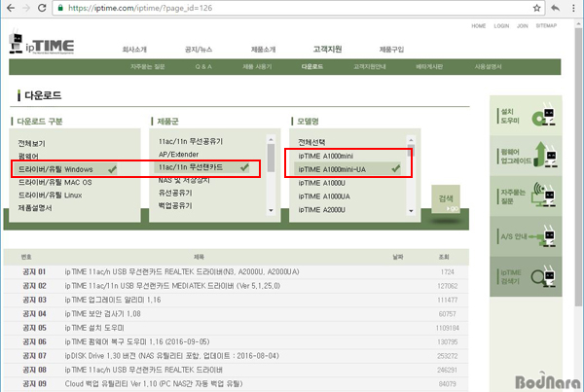
Task: Select 고객지원안내 submenu item
Action: (x=370, y=67)
